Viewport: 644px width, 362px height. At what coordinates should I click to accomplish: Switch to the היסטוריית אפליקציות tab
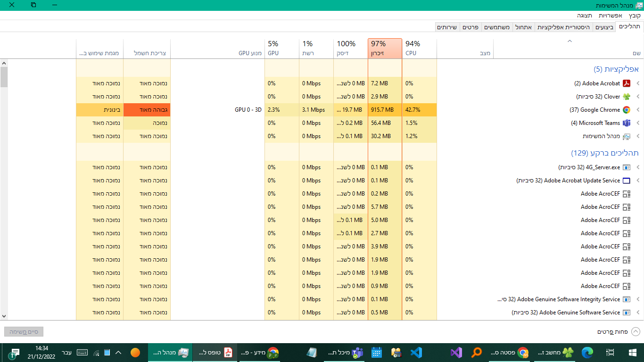563,27
